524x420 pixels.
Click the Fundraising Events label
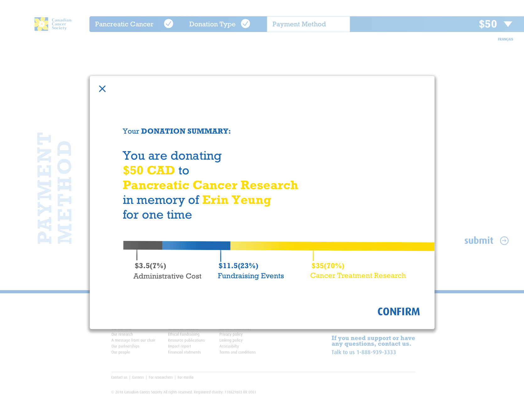tap(251, 276)
